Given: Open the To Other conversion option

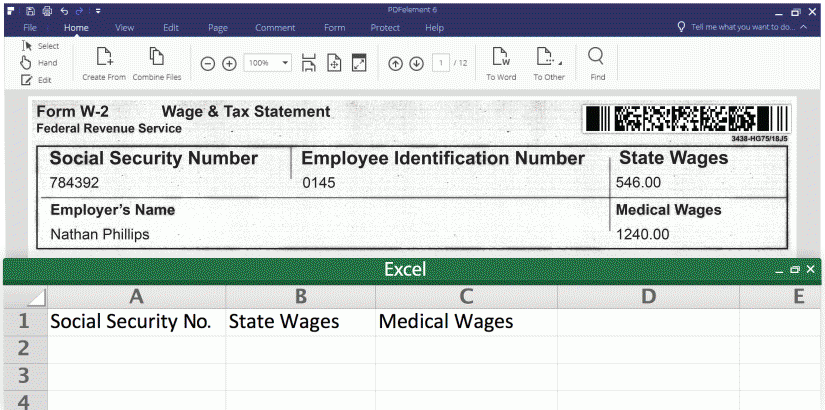Looking at the screenshot, I should coord(547,58).
